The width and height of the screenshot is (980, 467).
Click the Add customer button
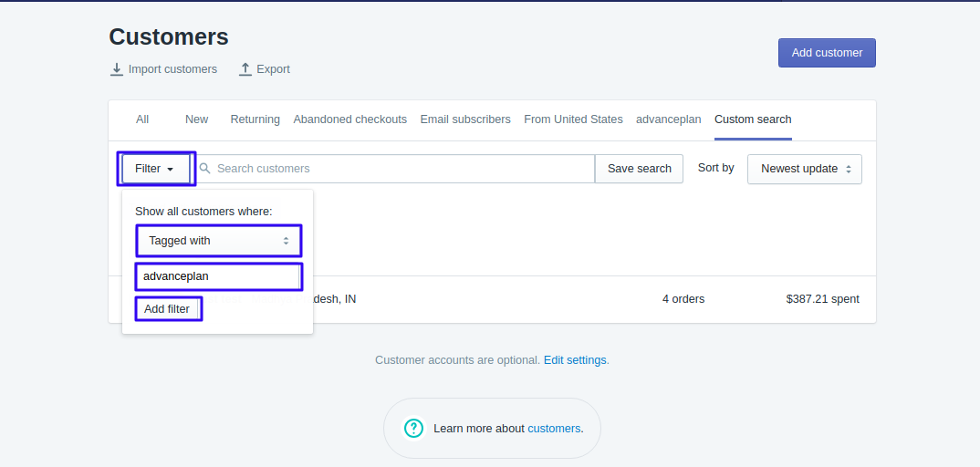[x=827, y=53]
